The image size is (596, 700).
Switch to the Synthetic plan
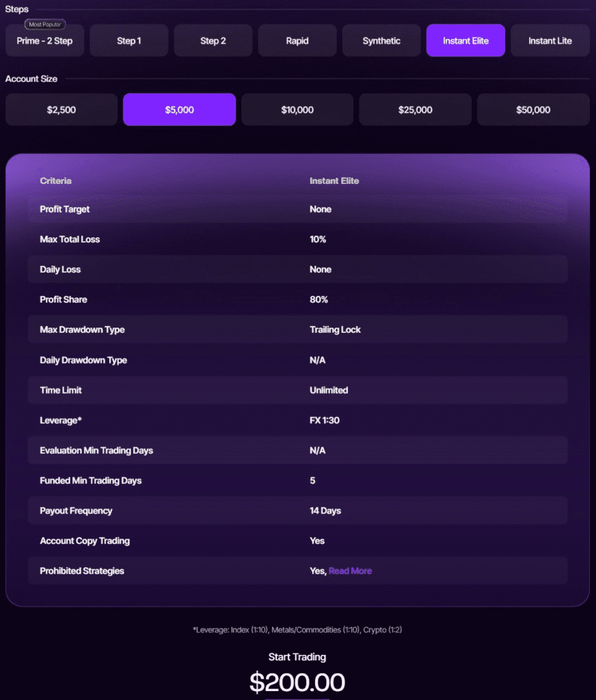(381, 40)
